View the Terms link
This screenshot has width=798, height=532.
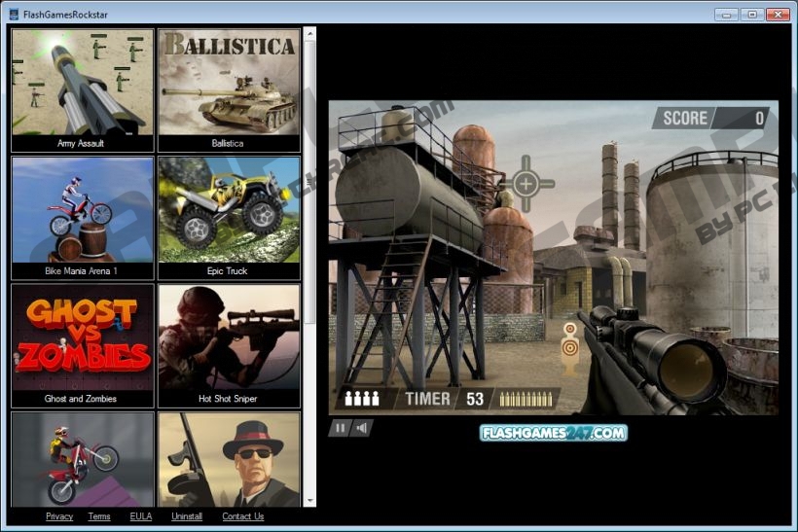tap(99, 516)
